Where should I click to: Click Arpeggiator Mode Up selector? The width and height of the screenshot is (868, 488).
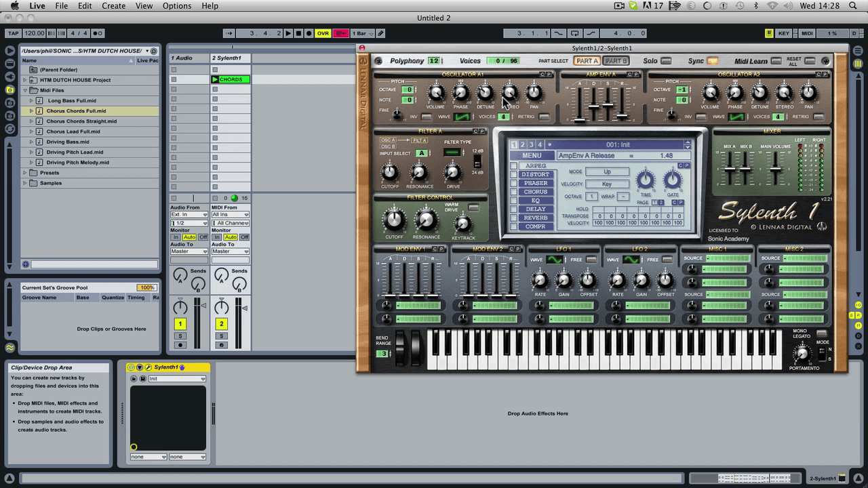pyautogui.click(x=607, y=172)
